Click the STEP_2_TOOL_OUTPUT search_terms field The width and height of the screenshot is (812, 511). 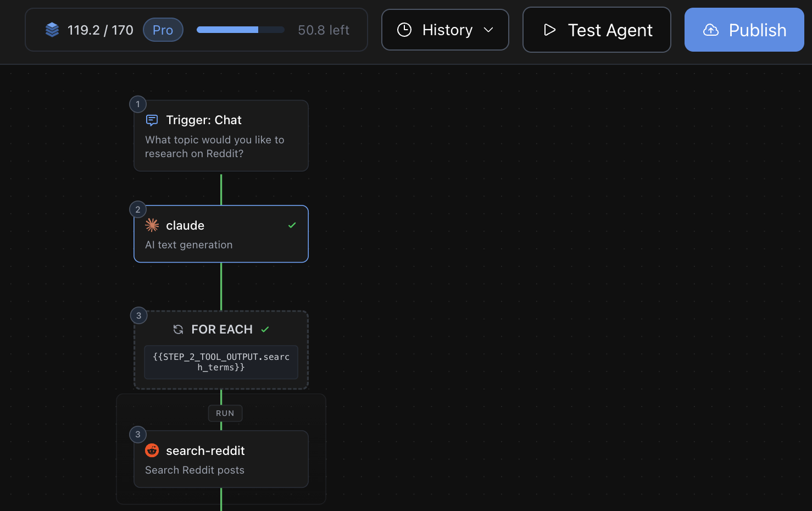coord(221,362)
